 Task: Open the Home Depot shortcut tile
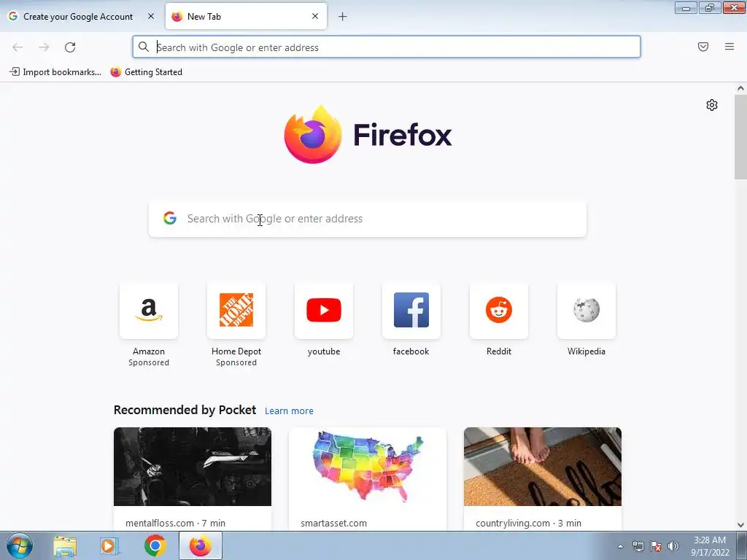236,311
